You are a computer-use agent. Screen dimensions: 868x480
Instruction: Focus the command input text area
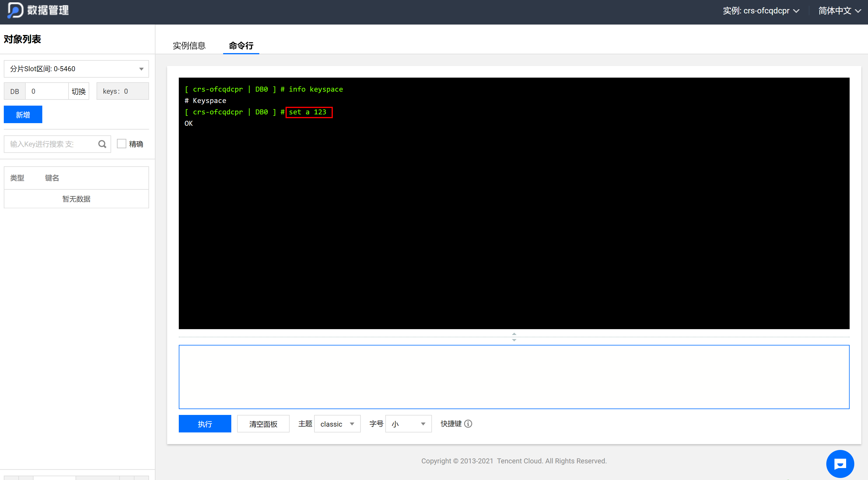click(x=514, y=376)
